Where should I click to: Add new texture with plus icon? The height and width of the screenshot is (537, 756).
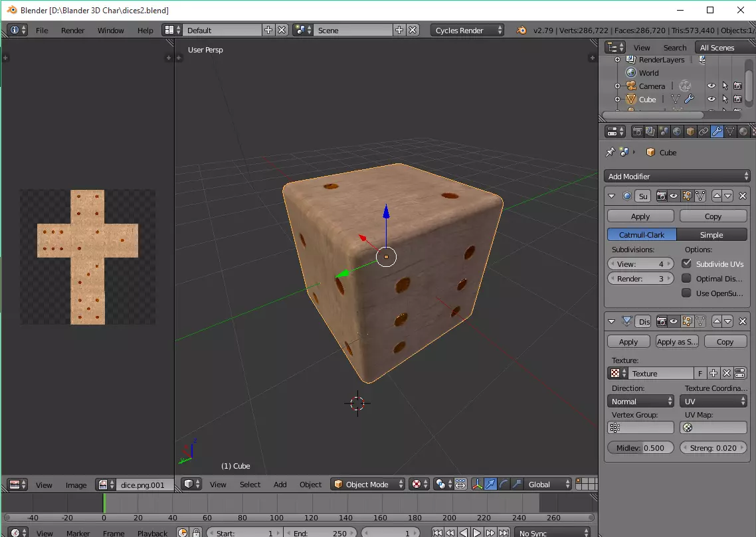(713, 373)
